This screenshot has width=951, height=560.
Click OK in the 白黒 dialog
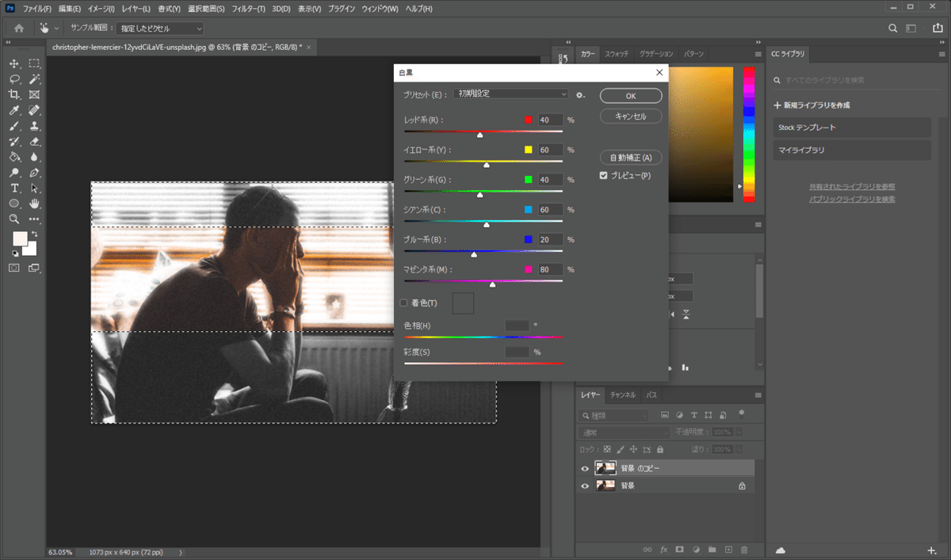(631, 96)
